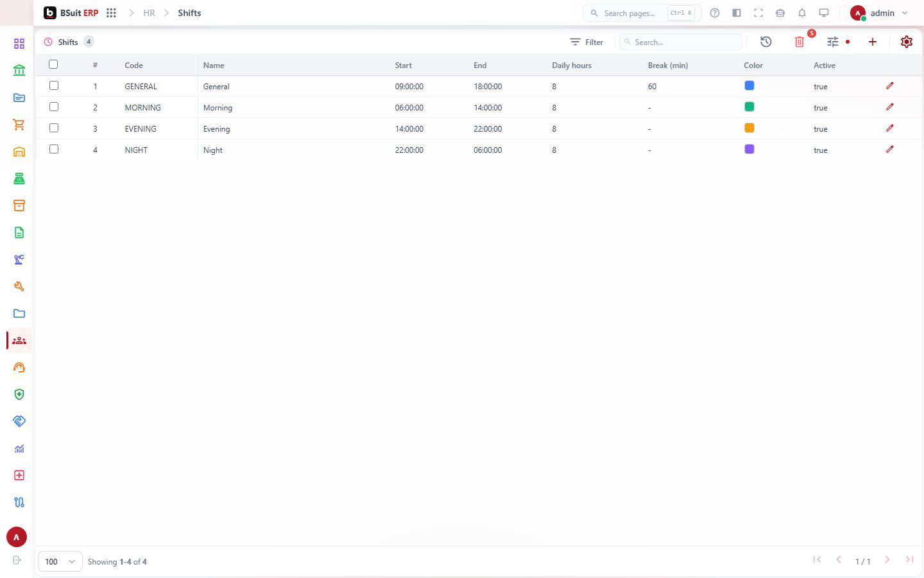Click the monitor display icon in top bar
The height and width of the screenshot is (578, 924).
pos(824,13)
